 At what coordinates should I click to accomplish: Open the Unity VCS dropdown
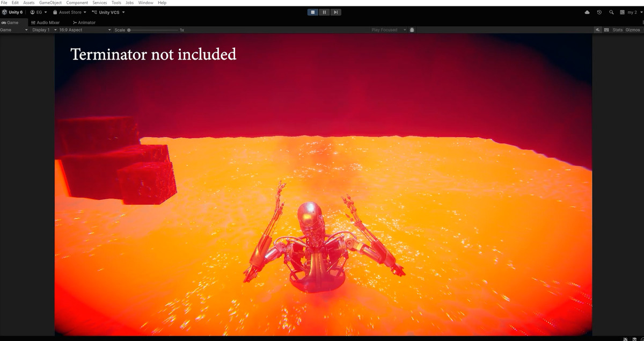108,12
